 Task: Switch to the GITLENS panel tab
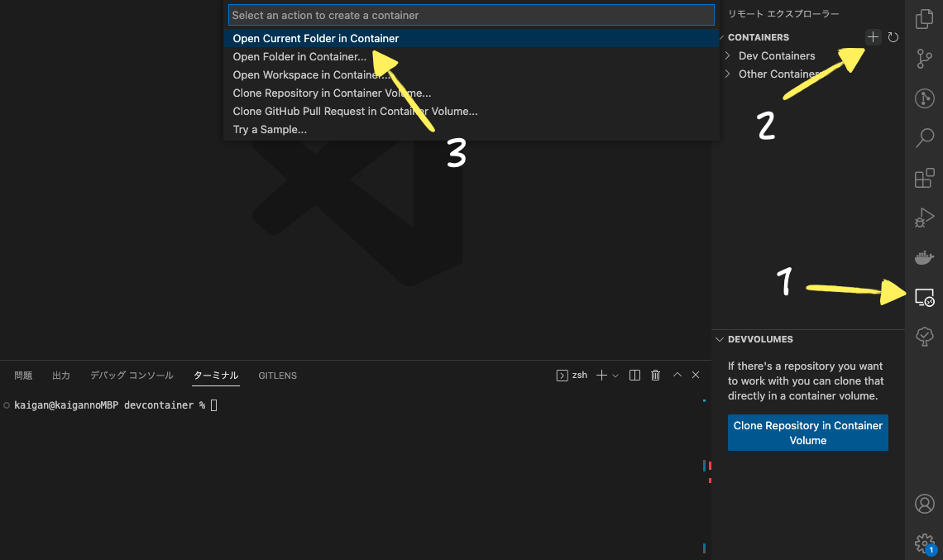[x=278, y=376]
